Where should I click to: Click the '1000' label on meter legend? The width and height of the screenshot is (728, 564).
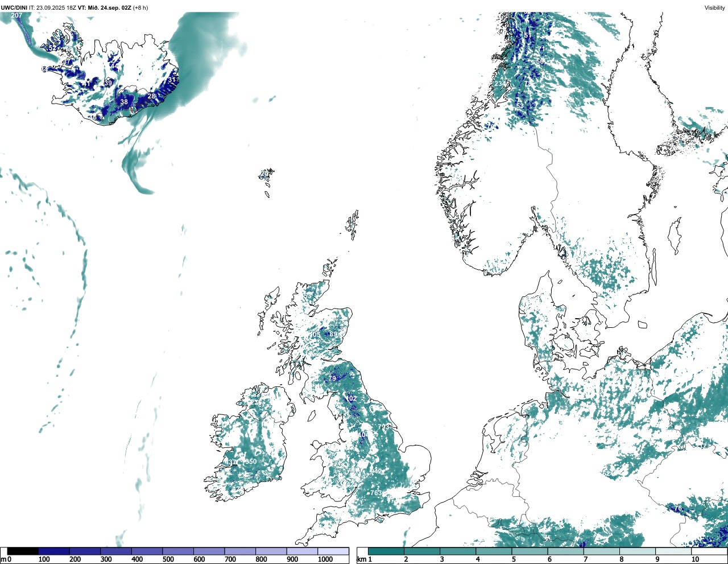325,559
